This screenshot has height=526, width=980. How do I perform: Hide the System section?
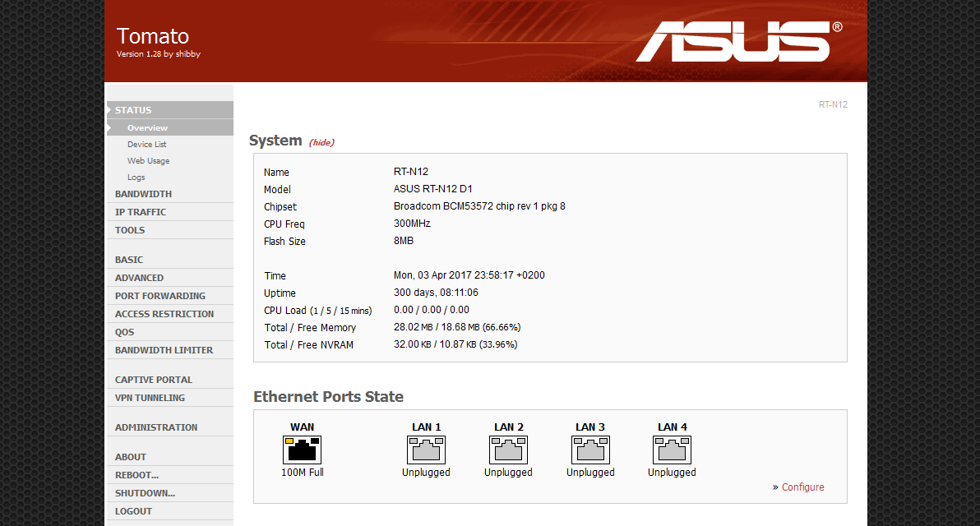(x=321, y=142)
